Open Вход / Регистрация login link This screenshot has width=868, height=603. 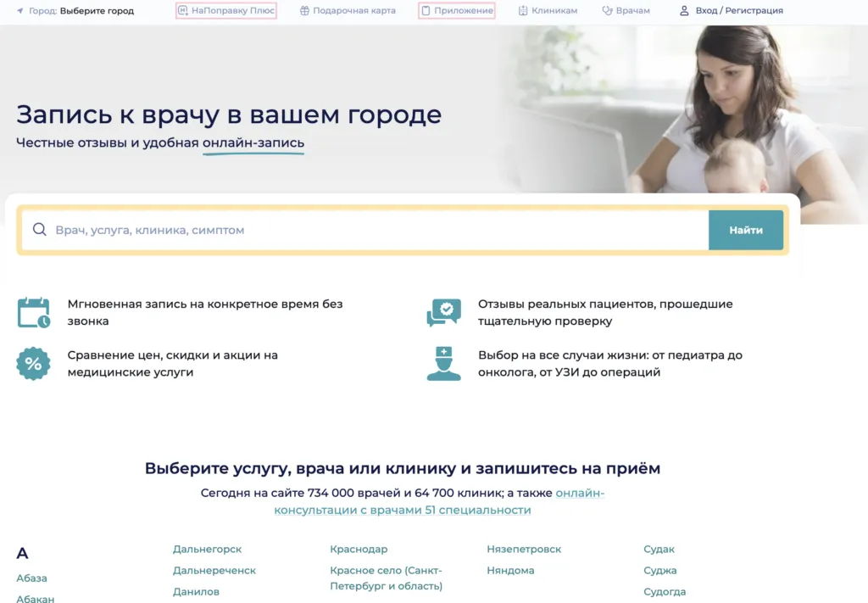click(x=738, y=11)
